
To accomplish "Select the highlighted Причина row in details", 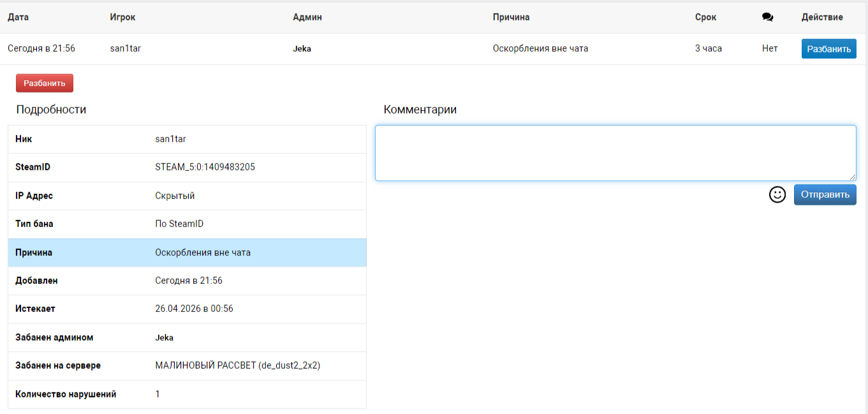I will point(187,253).
